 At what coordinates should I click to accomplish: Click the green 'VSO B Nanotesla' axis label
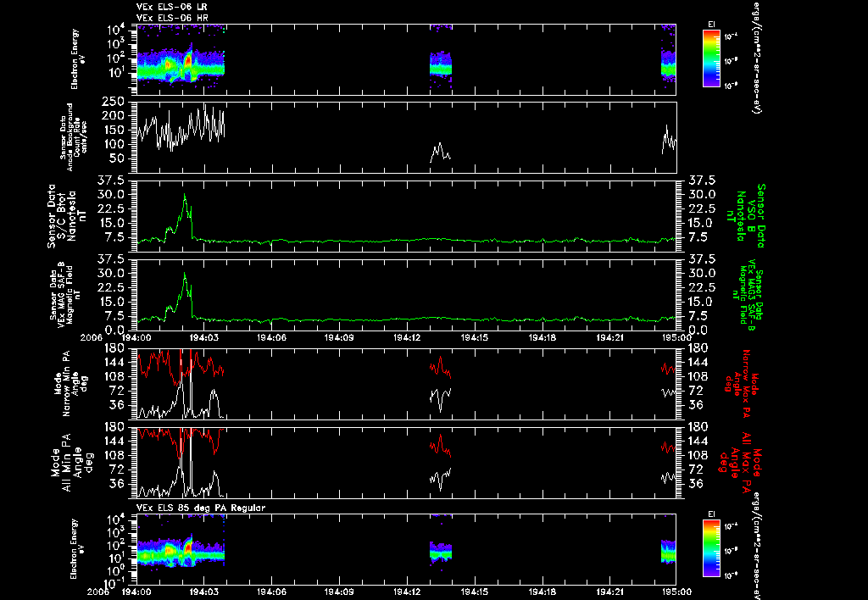(748, 216)
